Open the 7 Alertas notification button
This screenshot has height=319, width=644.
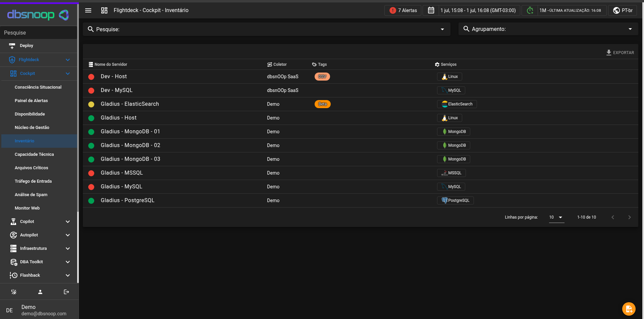403,10
